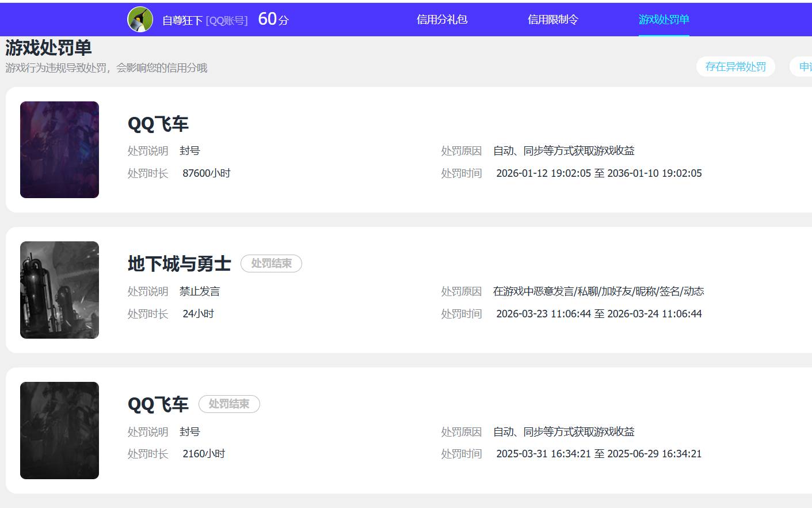Screen dimensions: 812x508
Task: Click the 禁止发言 penalty description
Action: point(200,291)
